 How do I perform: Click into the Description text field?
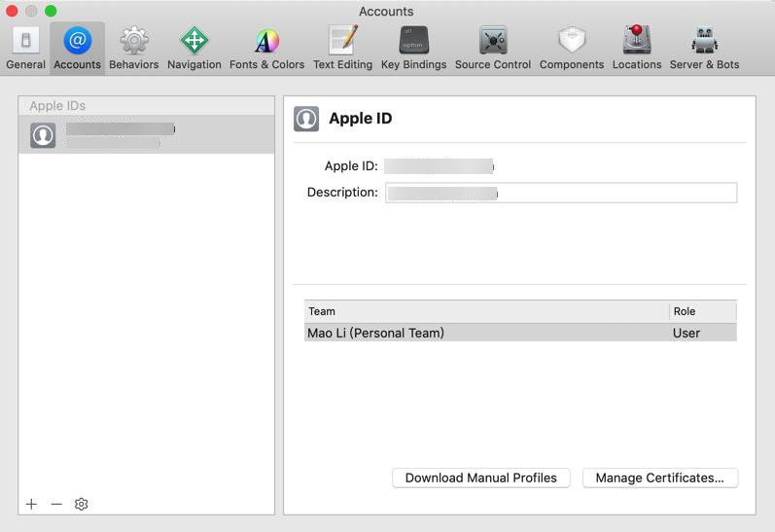tap(561, 193)
